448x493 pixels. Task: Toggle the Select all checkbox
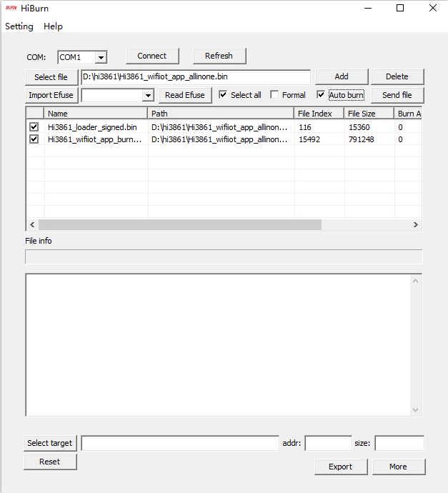(224, 95)
